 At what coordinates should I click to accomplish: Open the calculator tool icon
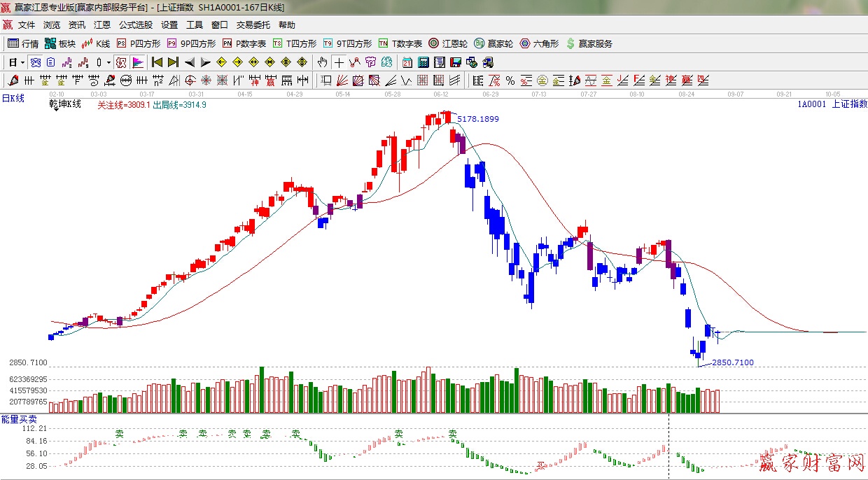tap(423, 62)
